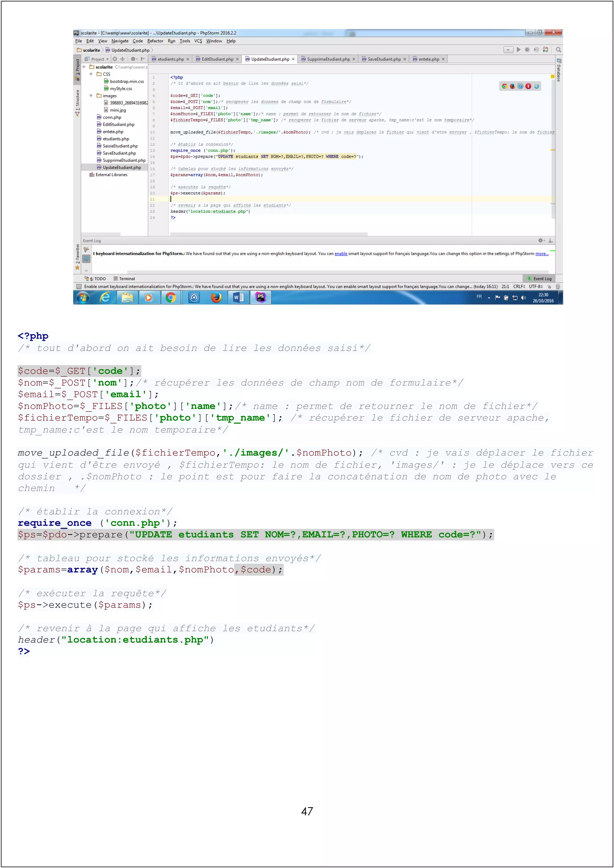Open in Chrome browser icon in editor
Screen dimensions: 614x868
pyautogui.click(x=504, y=86)
